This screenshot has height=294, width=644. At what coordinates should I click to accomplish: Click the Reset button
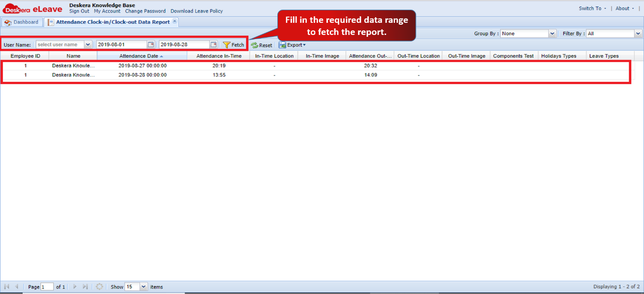[x=262, y=45]
